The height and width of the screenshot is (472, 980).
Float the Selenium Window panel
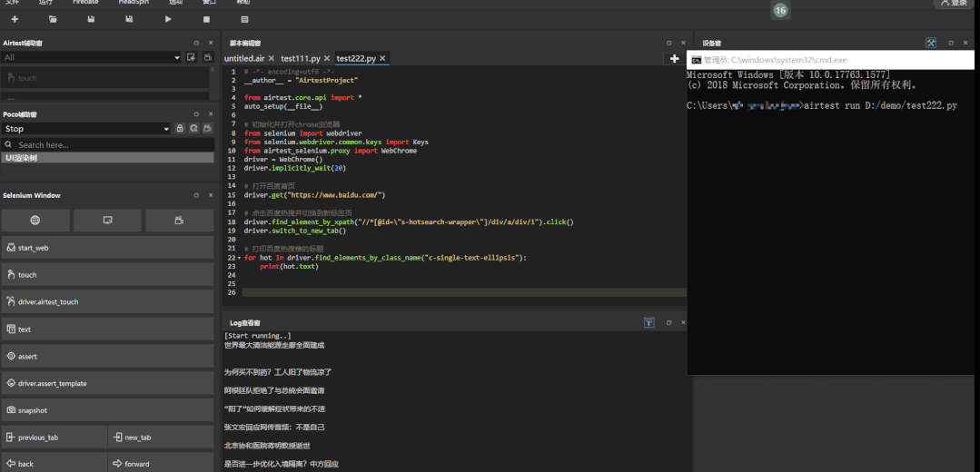(x=196, y=195)
